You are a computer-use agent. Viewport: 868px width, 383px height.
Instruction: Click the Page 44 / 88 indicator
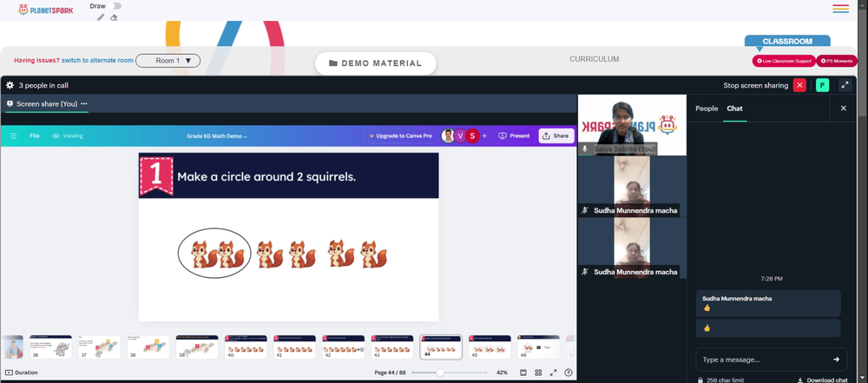coord(389,373)
